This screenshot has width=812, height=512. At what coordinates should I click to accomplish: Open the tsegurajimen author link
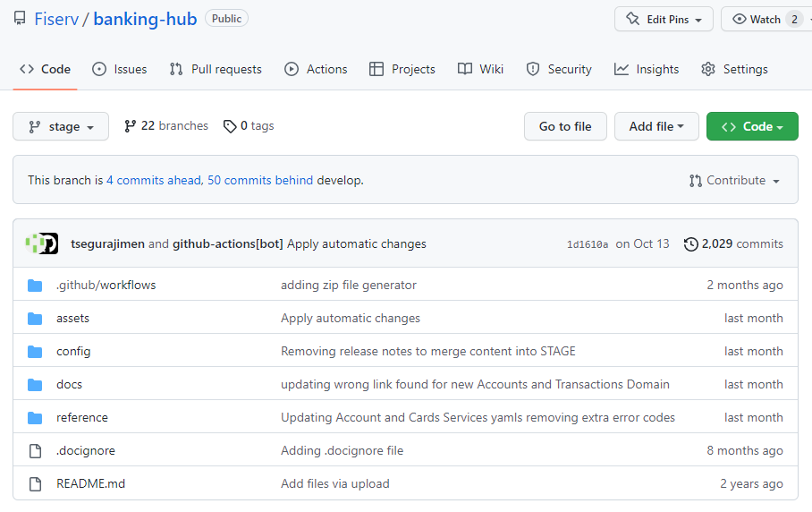click(107, 244)
